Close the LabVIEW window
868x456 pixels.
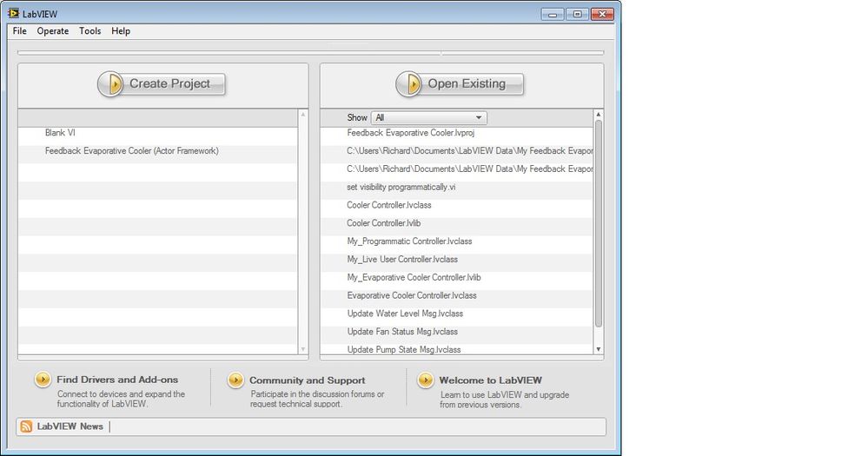(602, 15)
